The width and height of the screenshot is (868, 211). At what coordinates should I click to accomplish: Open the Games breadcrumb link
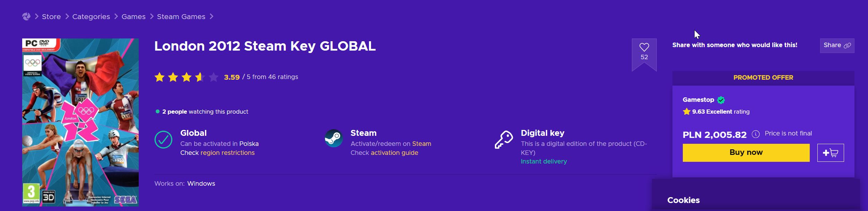pyautogui.click(x=134, y=17)
